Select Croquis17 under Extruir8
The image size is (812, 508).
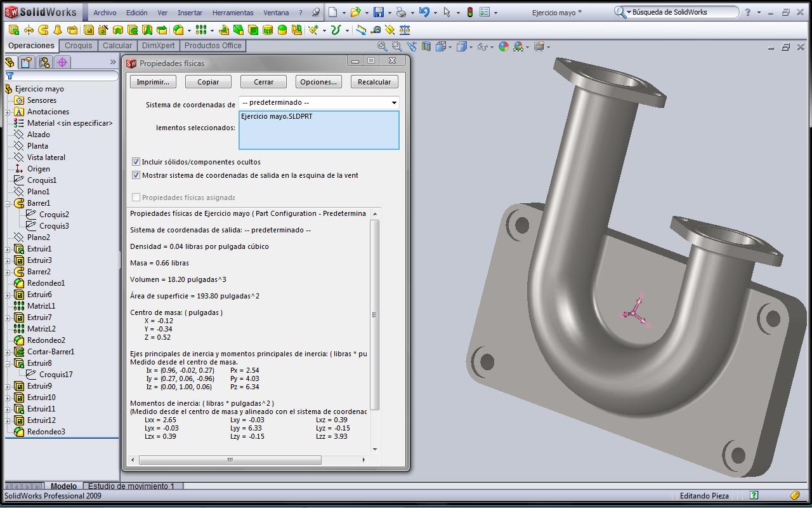coord(56,375)
